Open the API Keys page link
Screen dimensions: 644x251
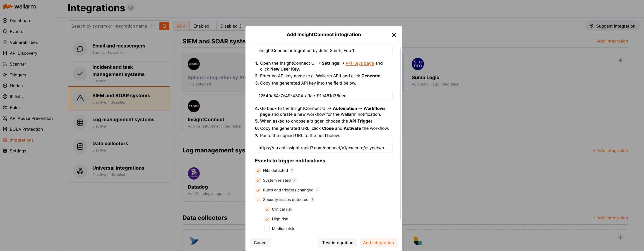(360, 63)
